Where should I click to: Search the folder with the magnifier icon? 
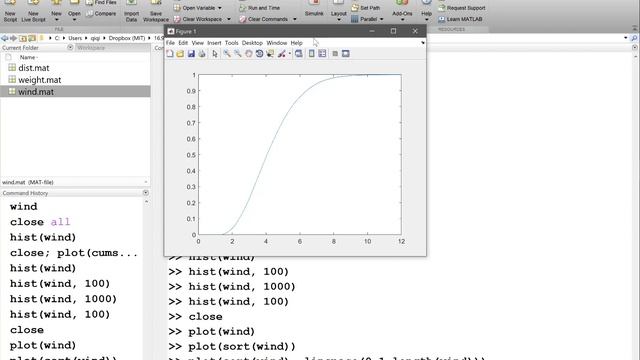634,38
